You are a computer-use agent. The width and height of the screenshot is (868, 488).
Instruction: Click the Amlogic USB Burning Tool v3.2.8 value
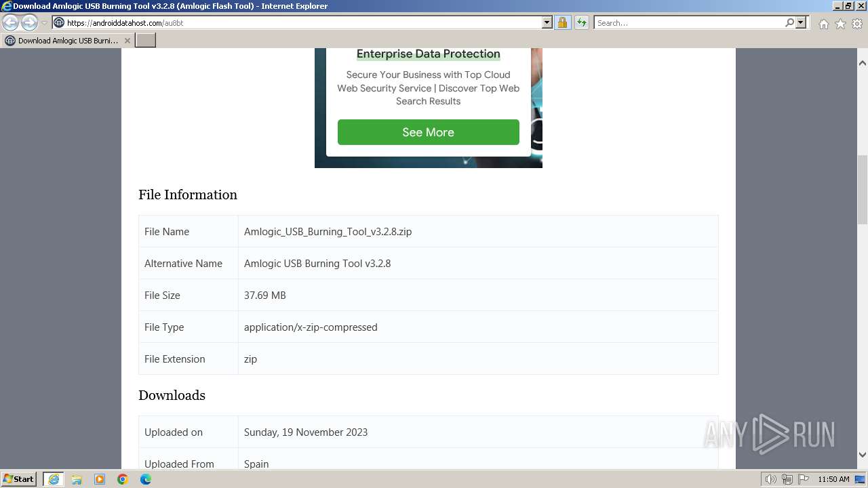317,263
